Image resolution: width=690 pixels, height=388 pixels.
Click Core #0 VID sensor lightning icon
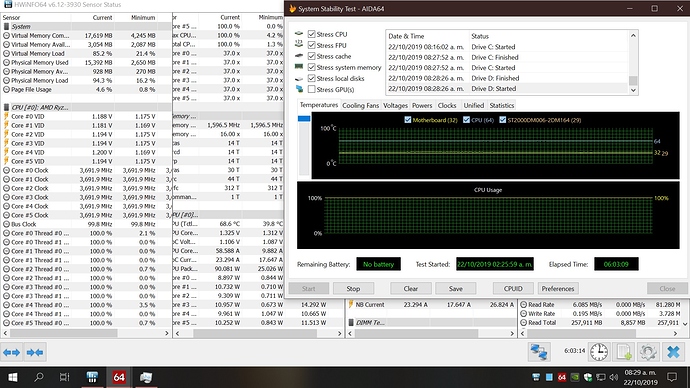click(x=6, y=116)
